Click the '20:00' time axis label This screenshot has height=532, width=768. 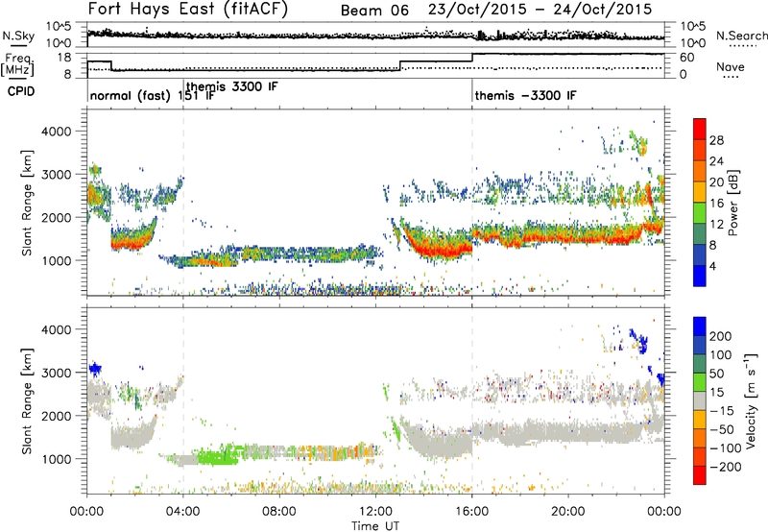568,511
